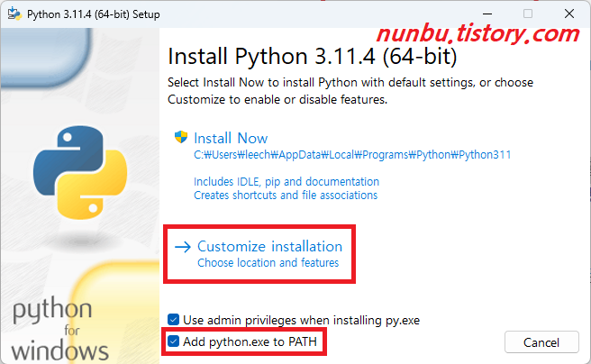Click 'Choose location and features' text

[x=268, y=262]
